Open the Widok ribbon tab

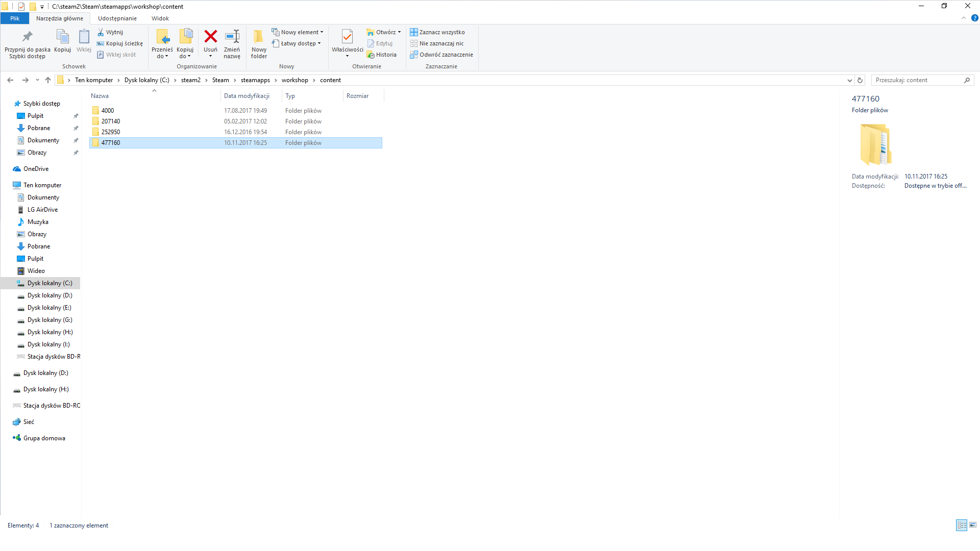160,18
